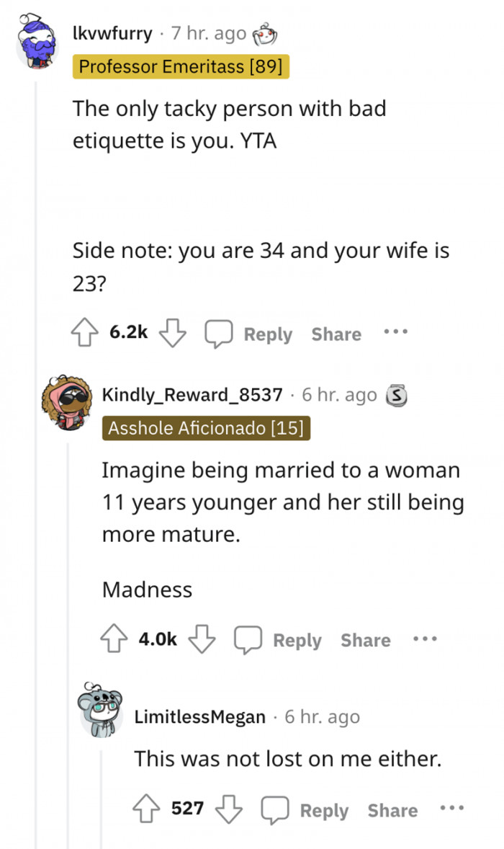Click the Asshole Aficionado [15] flair
This screenshot has height=849, width=504.
tap(205, 427)
